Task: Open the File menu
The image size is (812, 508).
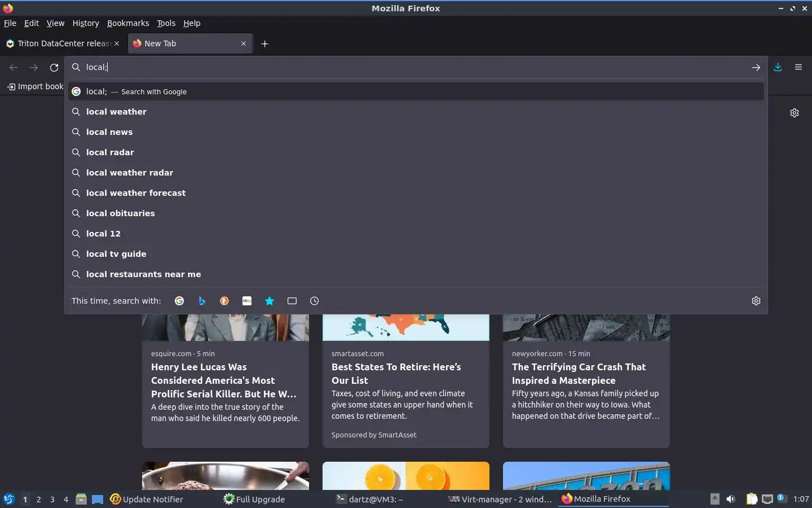Action: (x=10, y=23)
